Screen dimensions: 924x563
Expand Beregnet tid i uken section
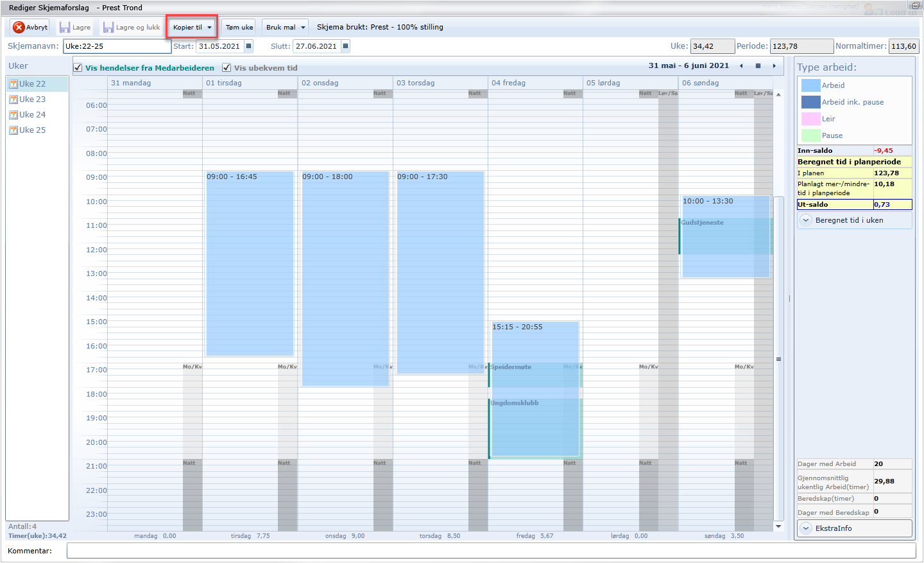807,220
